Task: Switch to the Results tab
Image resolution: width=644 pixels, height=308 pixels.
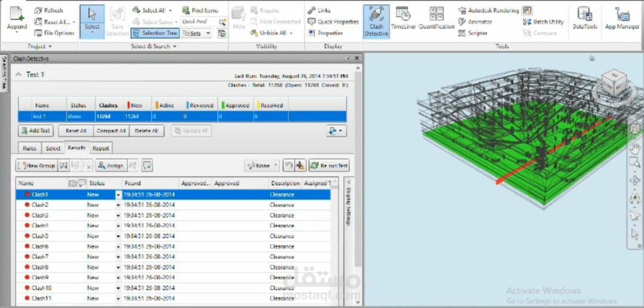Action: click(77, 147)
